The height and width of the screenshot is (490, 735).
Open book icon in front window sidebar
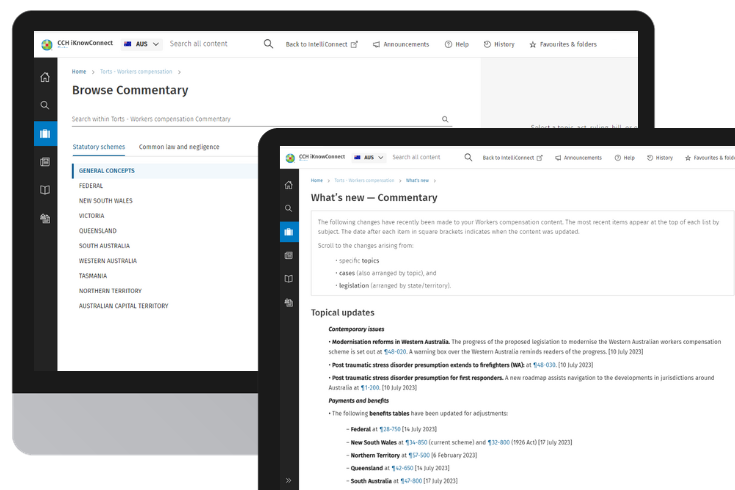[289, 279]
